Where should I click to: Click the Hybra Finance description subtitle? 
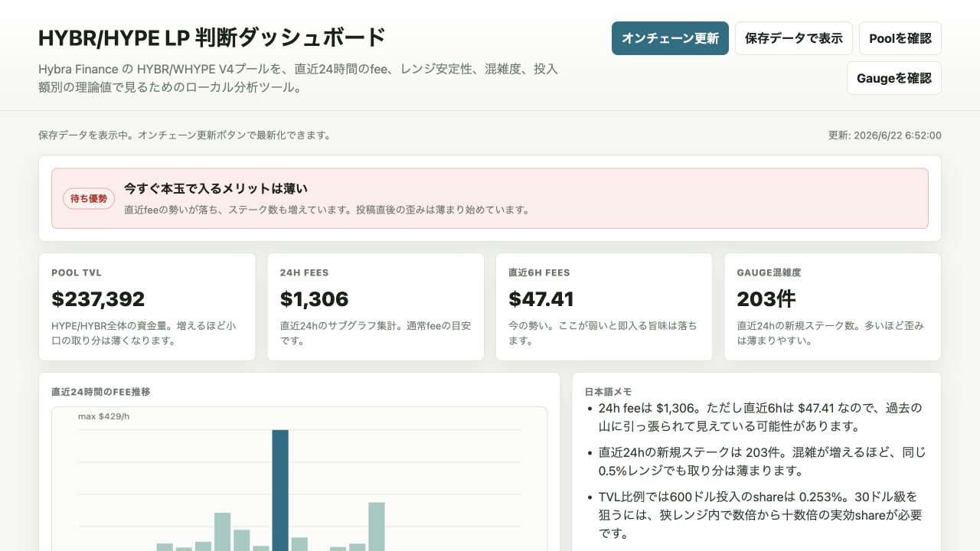[x=299, y=78]
